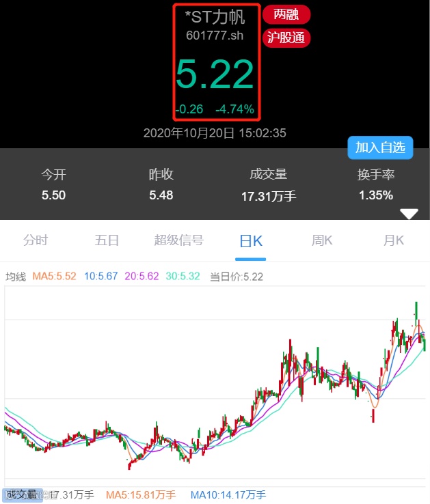Click volume MA5:15.81万手 label
Image resolution: width=430 pixels, height=504 pixels.
click(141, 495)
